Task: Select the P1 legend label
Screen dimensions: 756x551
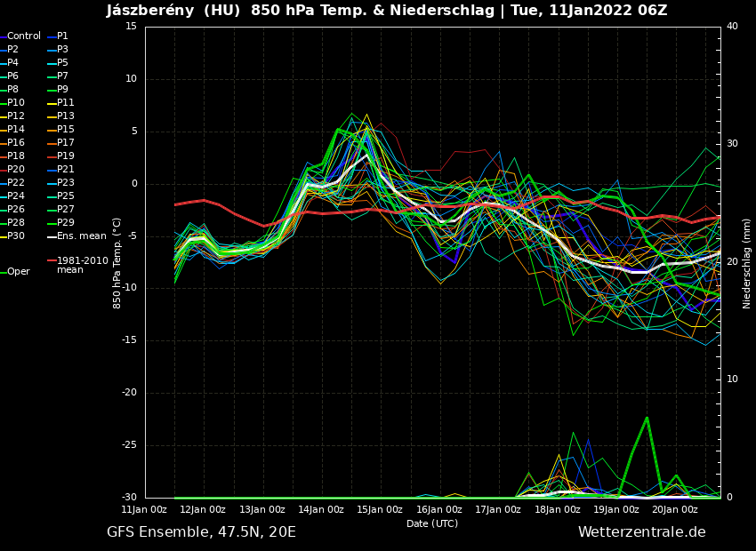Action: [x=62, y=36]
